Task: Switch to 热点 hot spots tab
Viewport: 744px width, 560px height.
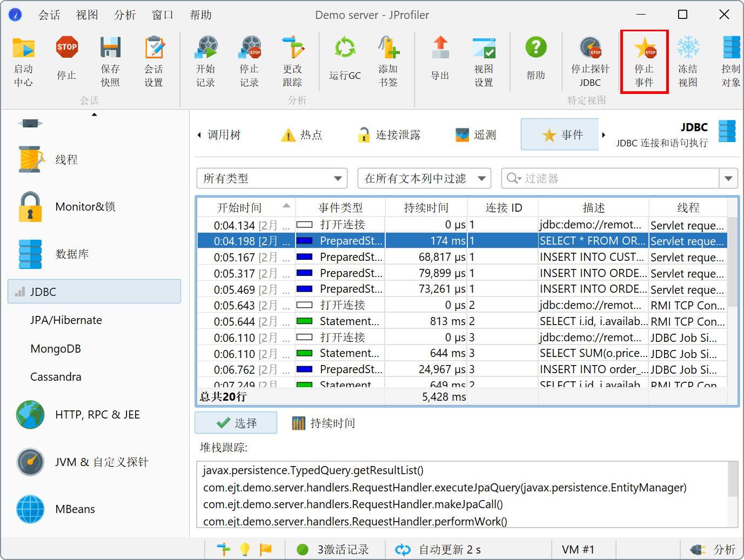Action: click(x=301, y=135)
